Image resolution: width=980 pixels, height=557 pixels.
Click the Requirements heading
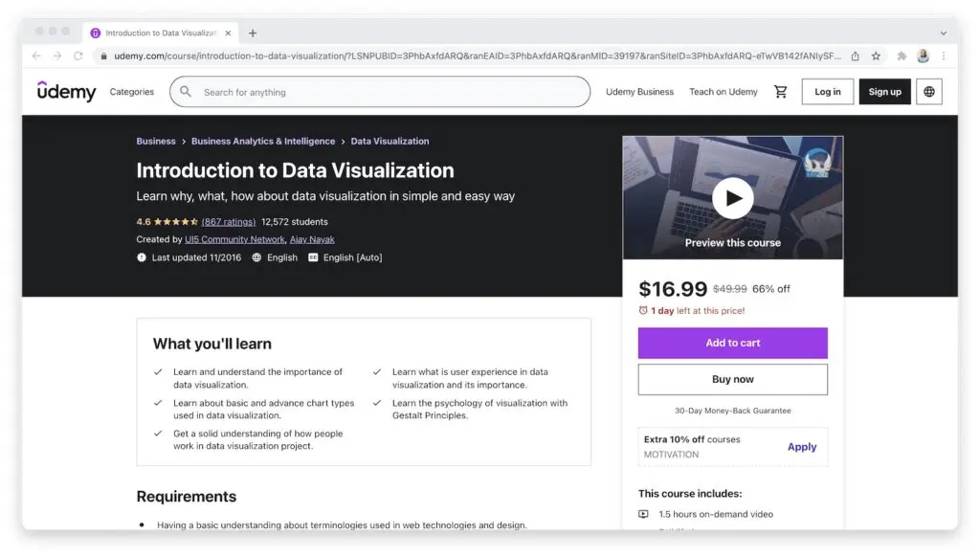click(187, 497)
